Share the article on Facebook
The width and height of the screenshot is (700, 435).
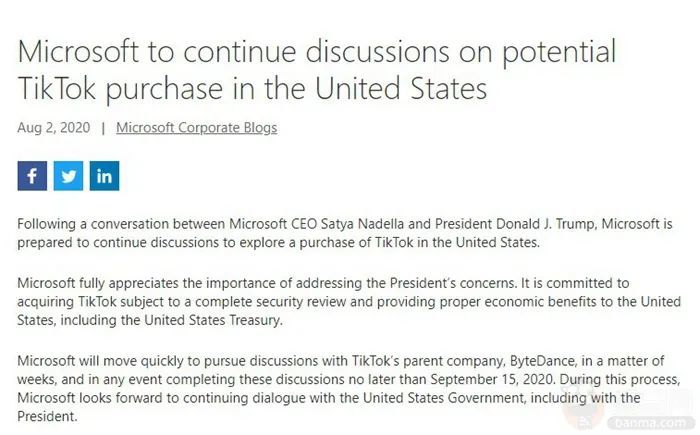(x=32, y=177)
